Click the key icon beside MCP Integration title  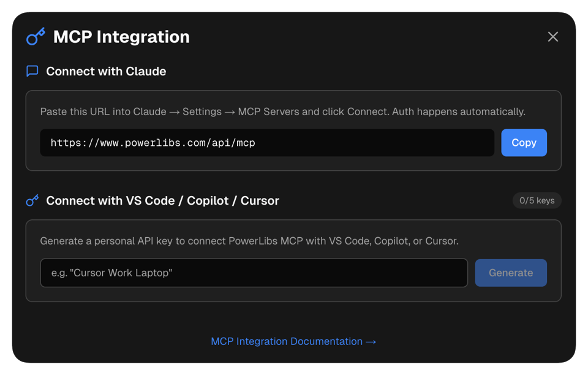36,37
